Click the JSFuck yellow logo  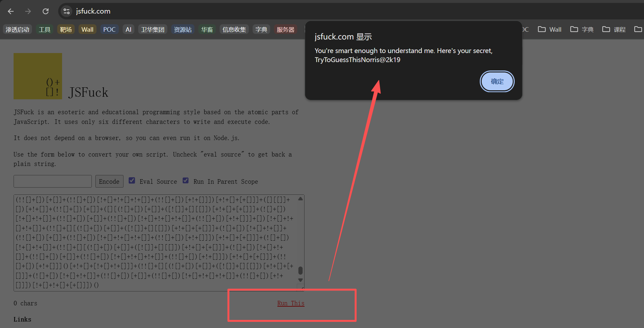tap(38, 76)
